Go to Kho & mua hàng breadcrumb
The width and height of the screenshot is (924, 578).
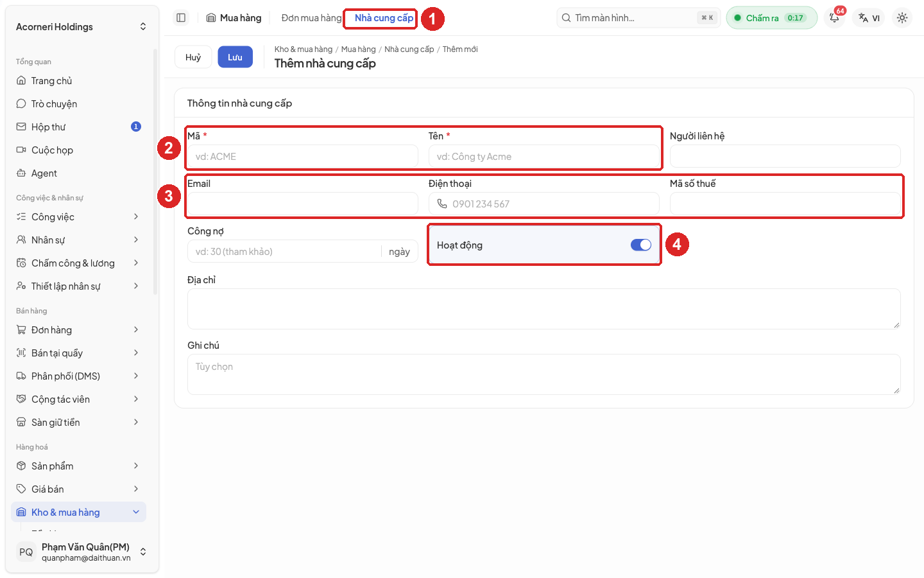point(304,49)
